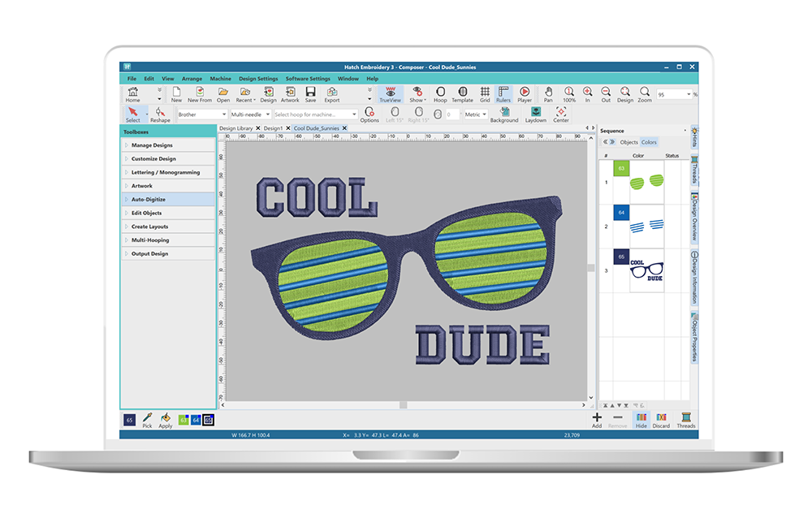Toggle the Rulers display
Image resolution: width=812 pixels, height=518 pixels.
[x=504, y=93]
